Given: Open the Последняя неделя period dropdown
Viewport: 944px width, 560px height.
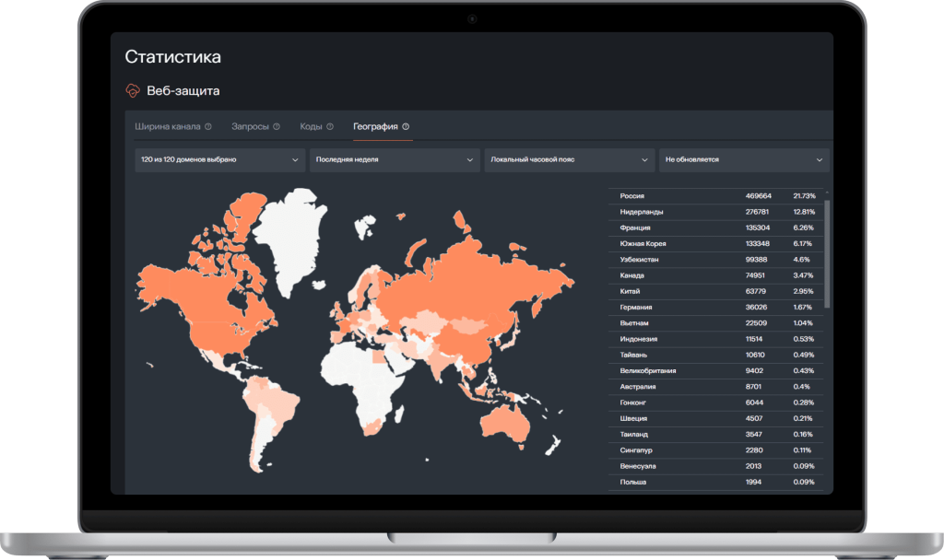Looking at the screenshot, I should coord(394,159).
